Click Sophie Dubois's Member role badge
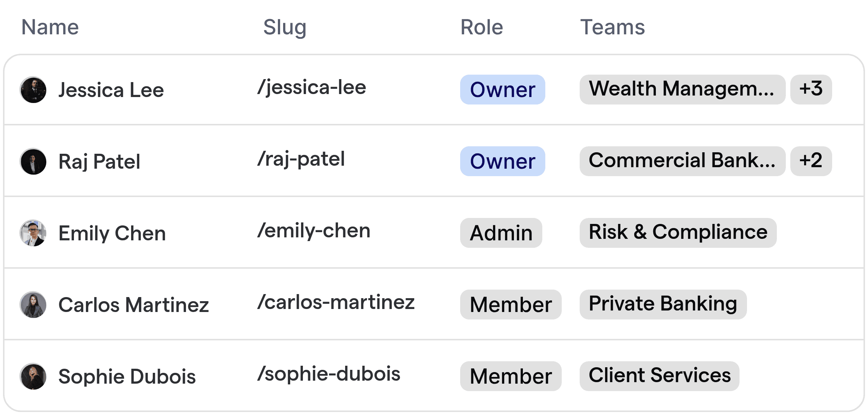 point(511,375)
